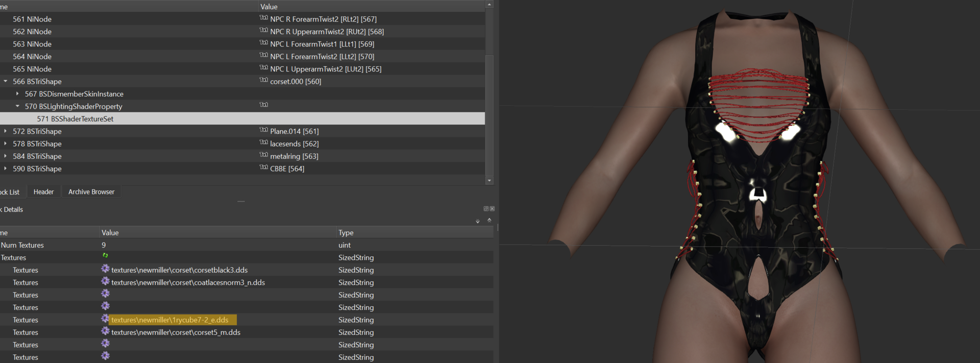This screenshot has height=363, width=980.
Task: Expand the 584 BSTriShape node
Action: coord(6,156)
